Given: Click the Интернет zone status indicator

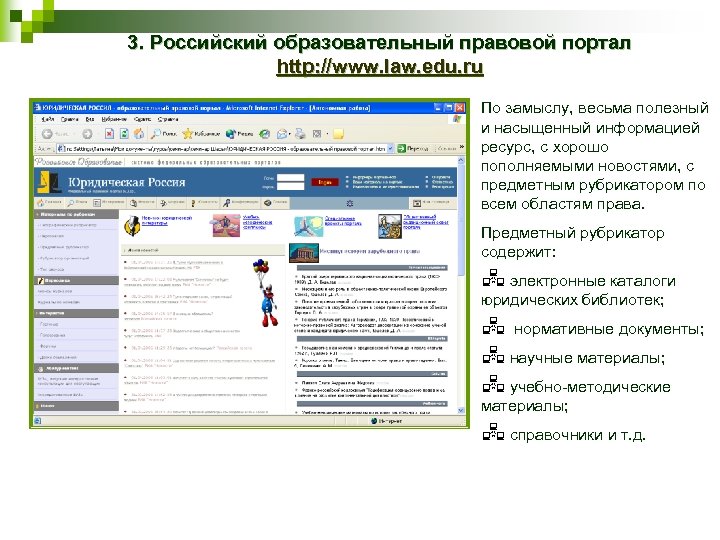Looking at the screenshot, I should coord(386,421).
